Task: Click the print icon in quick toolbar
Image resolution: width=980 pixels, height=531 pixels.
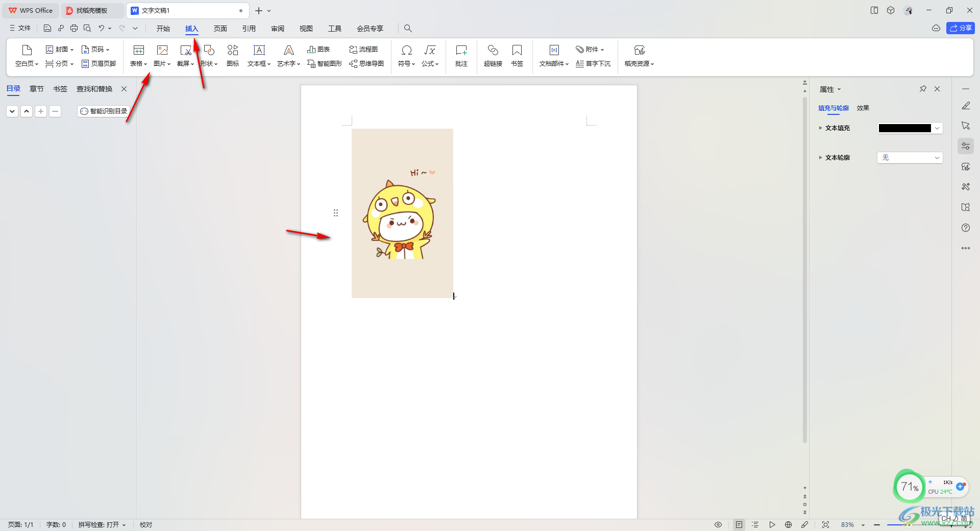Action: [74, 29]
